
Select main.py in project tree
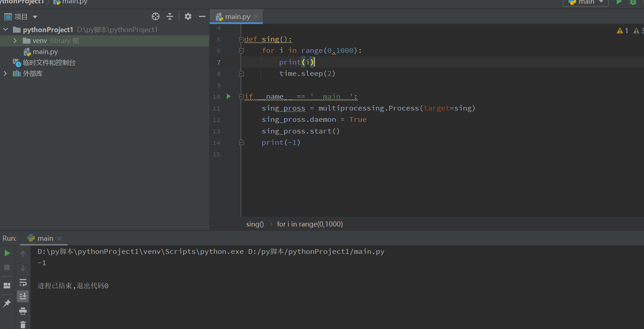click(x=45, y=52)
